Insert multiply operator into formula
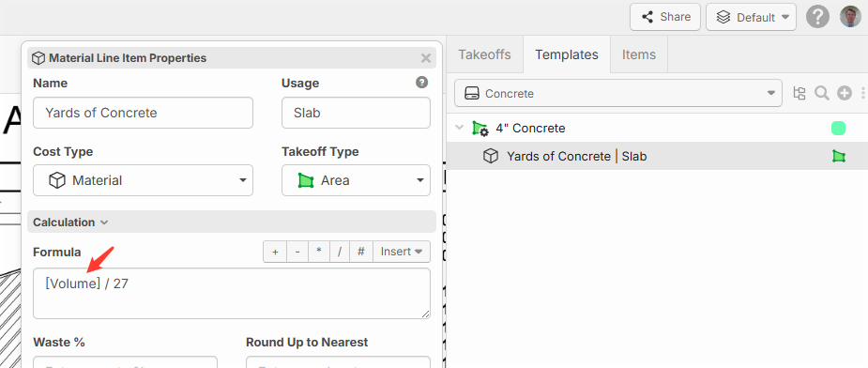 point(319,252)
